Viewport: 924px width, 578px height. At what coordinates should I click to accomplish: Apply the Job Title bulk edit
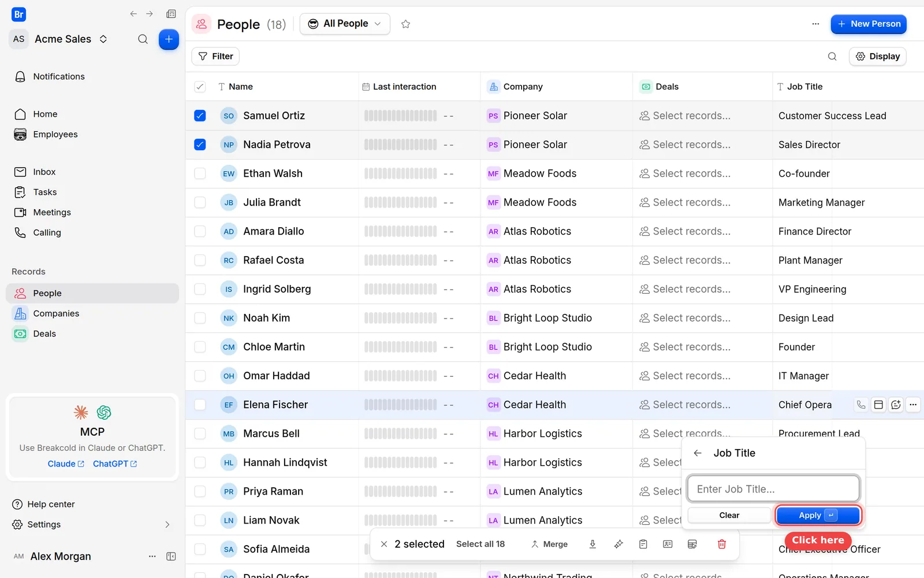pyautogui.click(x=818, y=515)
